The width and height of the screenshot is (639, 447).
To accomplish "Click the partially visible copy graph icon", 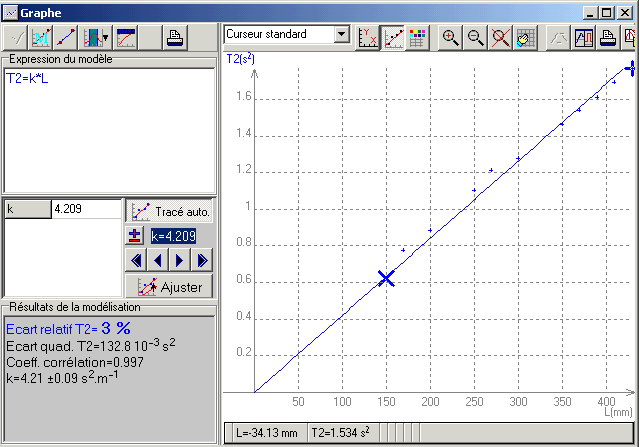I will point(630,38).
